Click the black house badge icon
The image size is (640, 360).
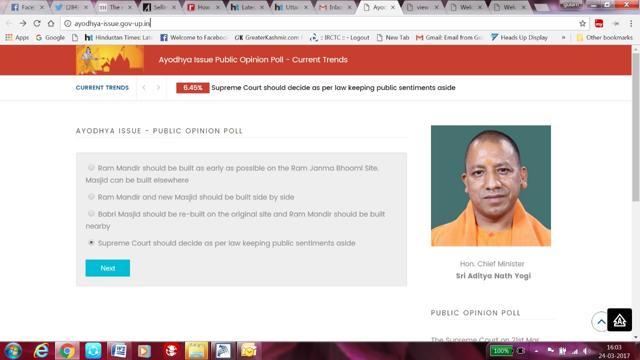pyautogui.click(x=620, y=320)
